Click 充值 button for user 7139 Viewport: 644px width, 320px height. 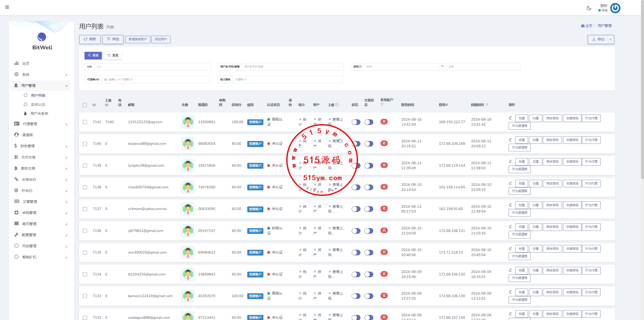point(521,162)
